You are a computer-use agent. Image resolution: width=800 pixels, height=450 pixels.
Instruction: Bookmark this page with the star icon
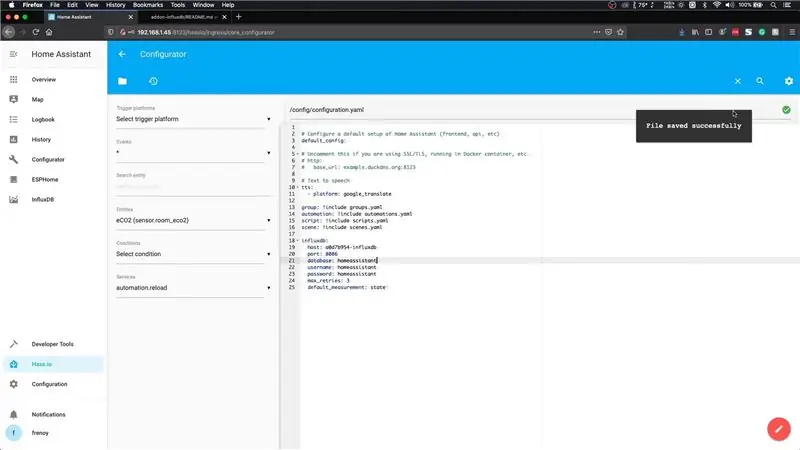620,32
